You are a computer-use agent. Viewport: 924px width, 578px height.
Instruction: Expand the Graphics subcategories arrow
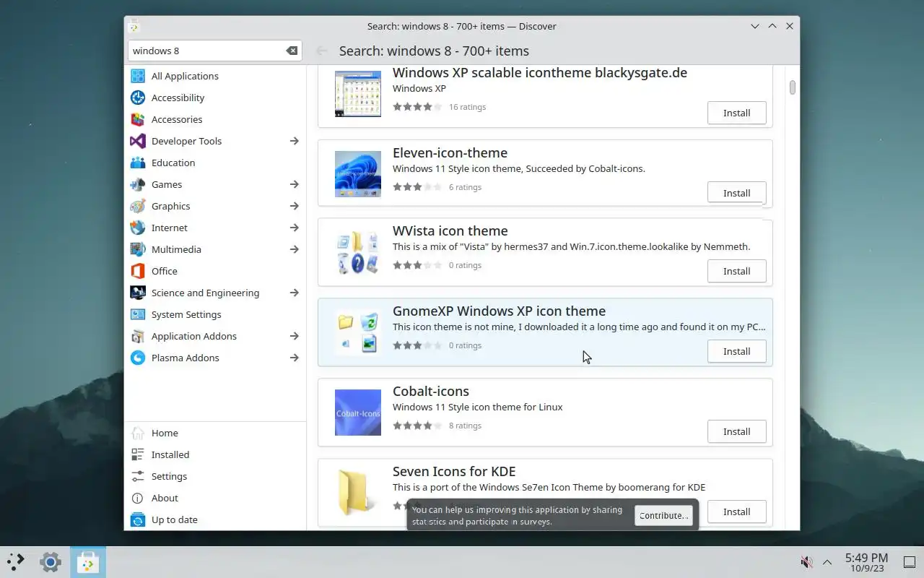295,206
